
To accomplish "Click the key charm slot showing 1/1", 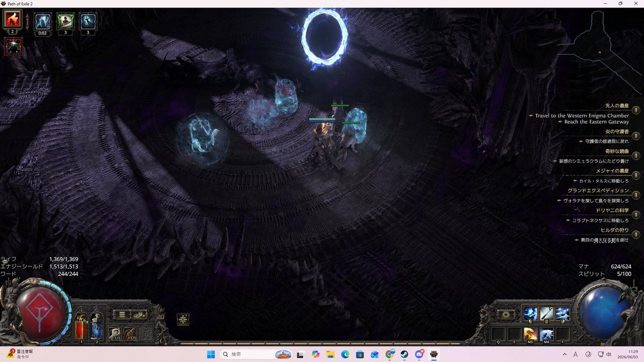I will click(x=114, y=334).
